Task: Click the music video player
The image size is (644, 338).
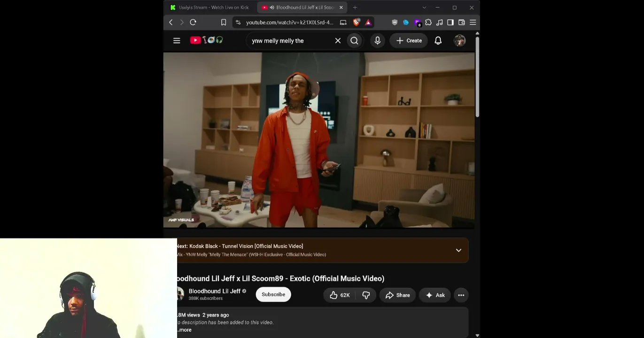Action: pyautogui.click(x=319, y=140)
